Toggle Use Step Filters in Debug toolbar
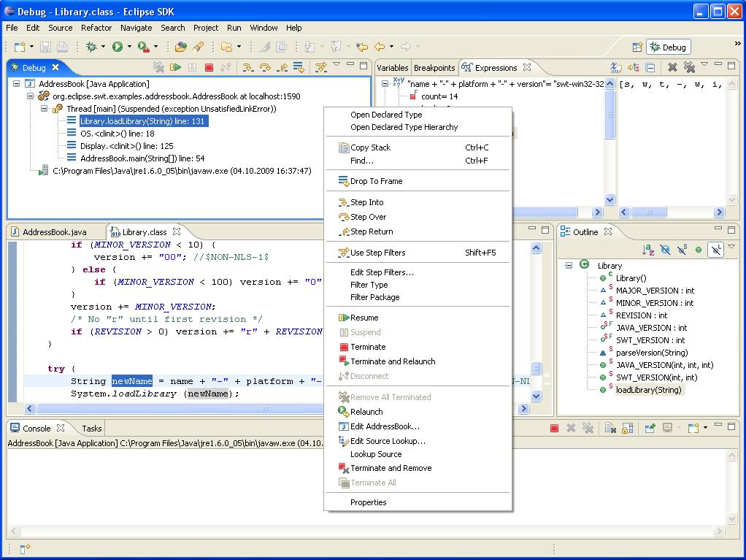Screen dimensions: 746x560 pyautogui.click(x=321, y=67)
